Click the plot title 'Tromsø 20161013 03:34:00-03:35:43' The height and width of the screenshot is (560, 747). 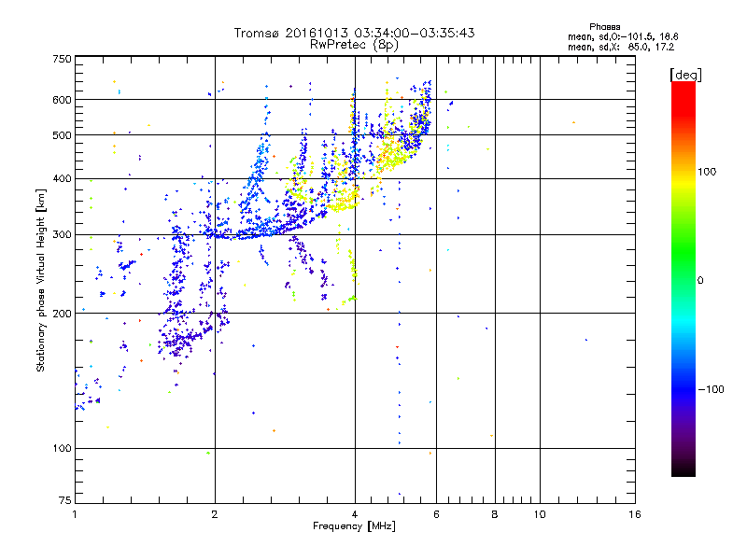[x=354, y=33]
